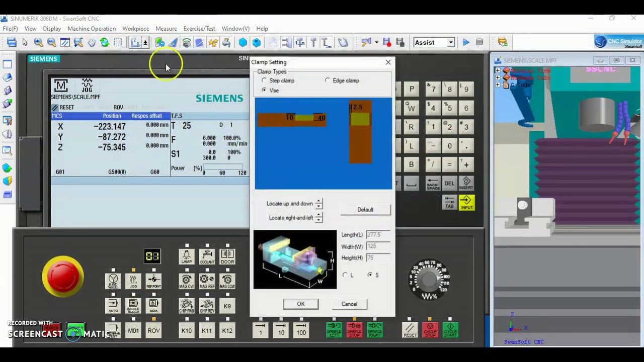The width and height of the screenshot is (644, 362).
Task: Choose the S size radio option
Action: 370,275
